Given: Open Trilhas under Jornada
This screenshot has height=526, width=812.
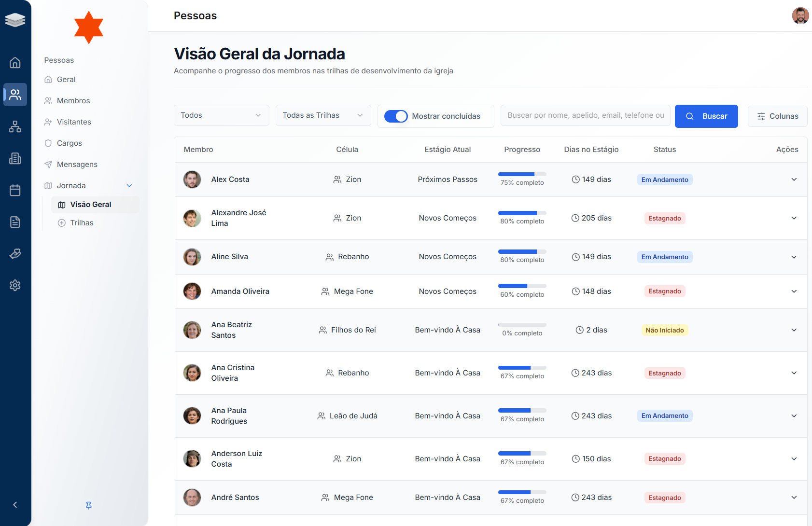Looking at the screenshot, I should point(82,223).
